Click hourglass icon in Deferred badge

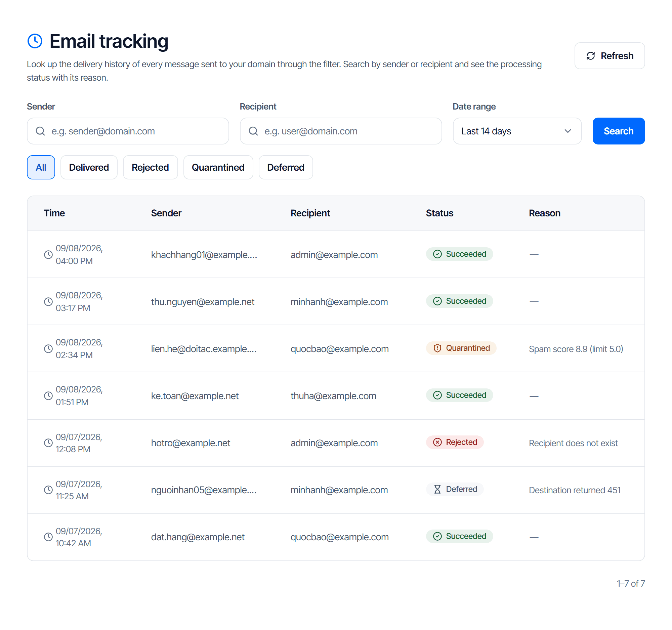pyautogui.click(x=437, y=489)
